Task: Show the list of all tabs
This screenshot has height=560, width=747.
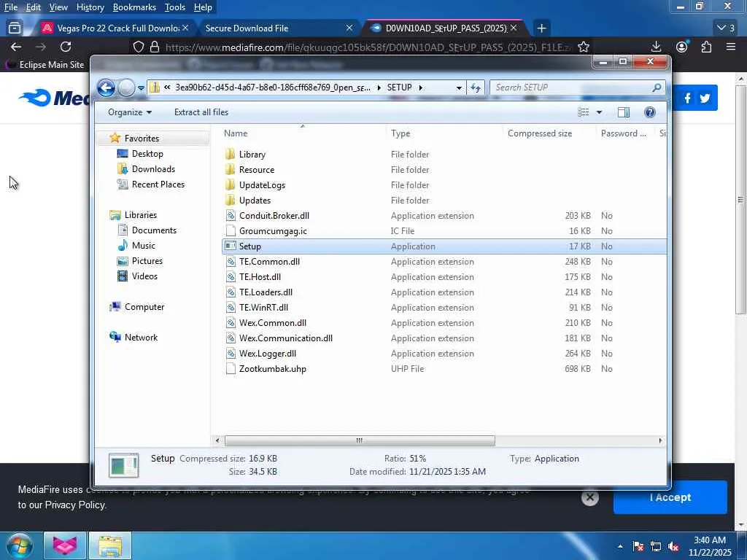Action: pos(726,28)
